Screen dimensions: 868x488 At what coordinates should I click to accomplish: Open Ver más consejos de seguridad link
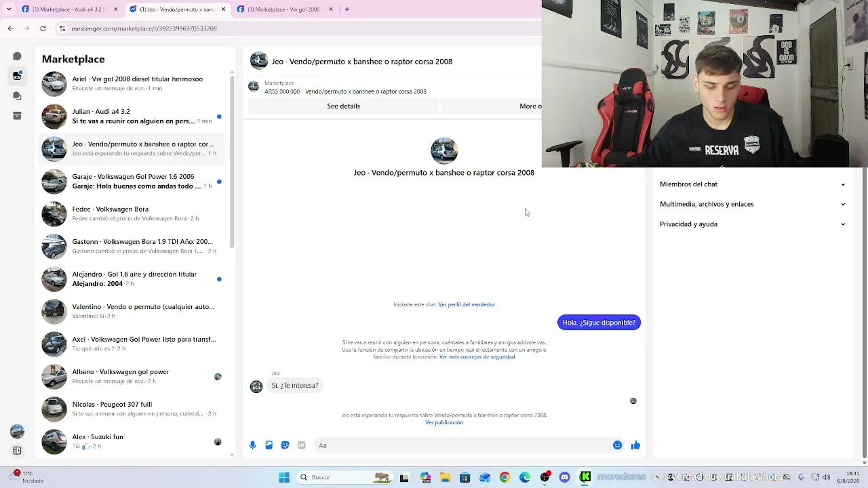click(477, 357)
